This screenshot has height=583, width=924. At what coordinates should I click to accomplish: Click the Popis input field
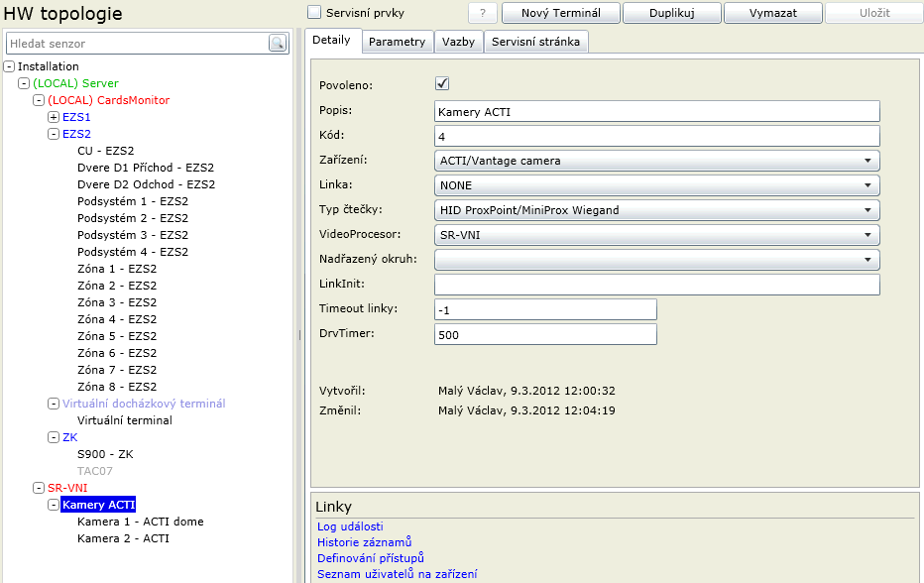click(657, 111)
